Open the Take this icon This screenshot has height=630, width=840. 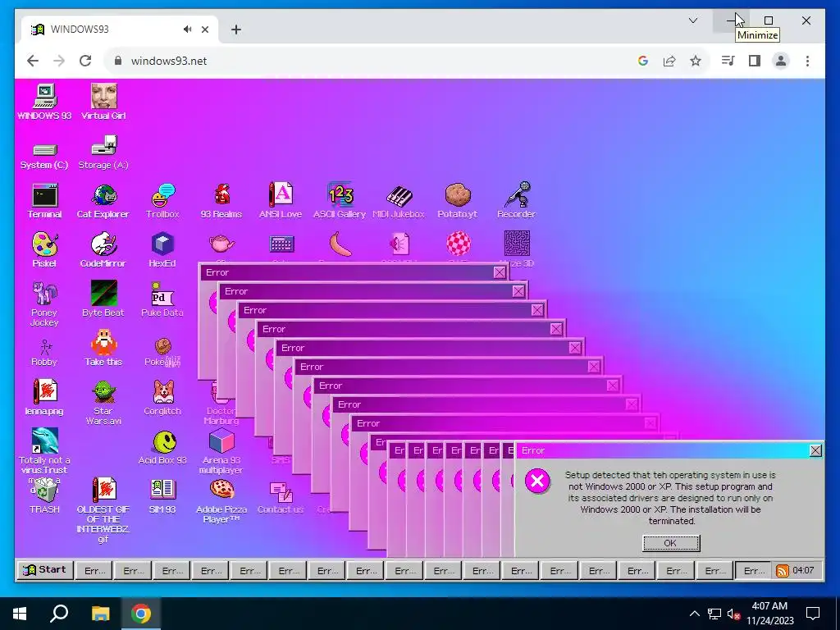[103, 348]
